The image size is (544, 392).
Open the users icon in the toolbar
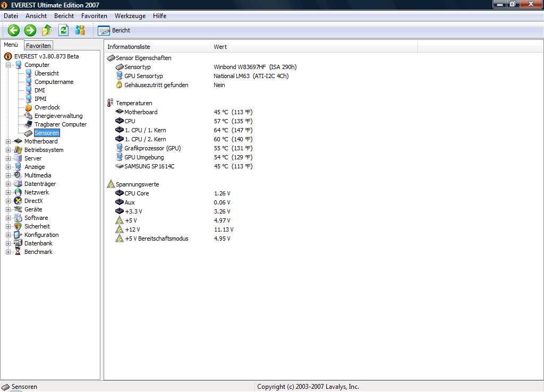point(80,30)
